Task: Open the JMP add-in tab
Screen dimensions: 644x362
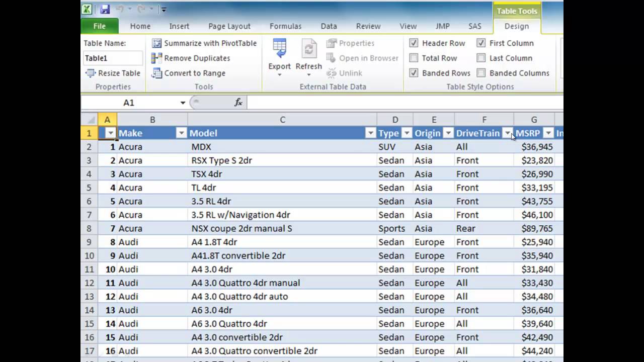Action: [443, 26]
